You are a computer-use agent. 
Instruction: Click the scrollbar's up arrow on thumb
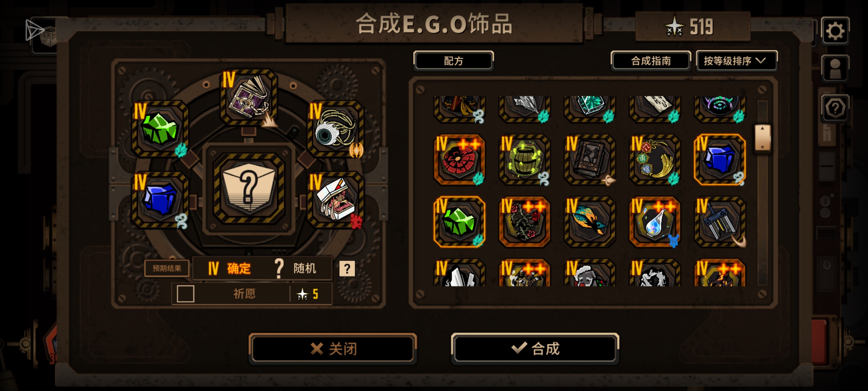tap(762, 129)
